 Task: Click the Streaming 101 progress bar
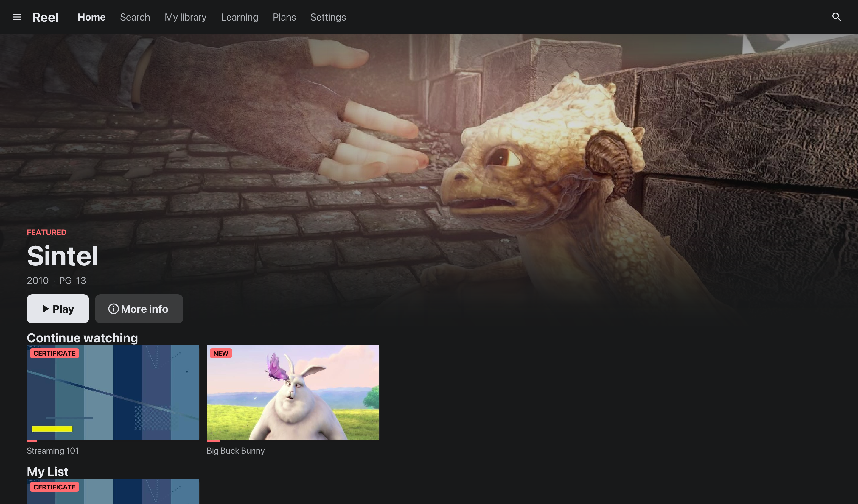coord(113,441)
